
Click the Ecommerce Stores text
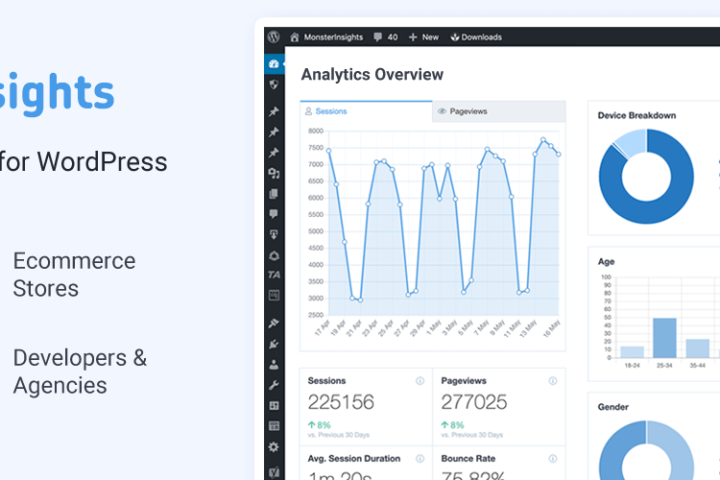point(74,275)
